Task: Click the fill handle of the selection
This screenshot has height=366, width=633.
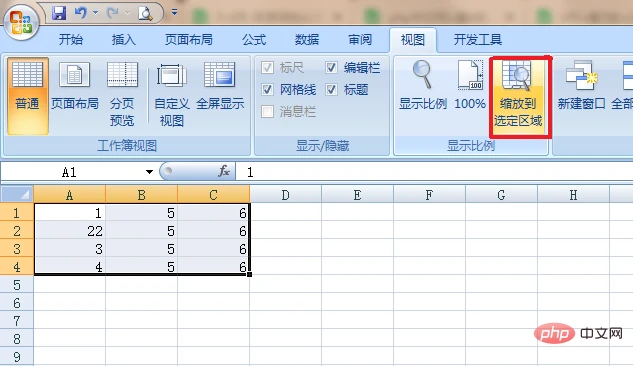Action: pos(249,274)
